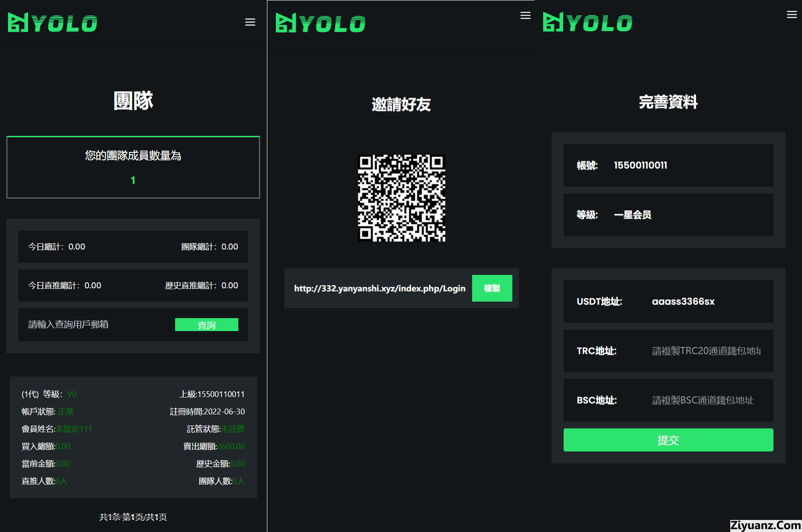Focus the 請輸入查詢用戶郵箱 search field
The height and width of the screenshot is (532, 802).
coord(96,324)
